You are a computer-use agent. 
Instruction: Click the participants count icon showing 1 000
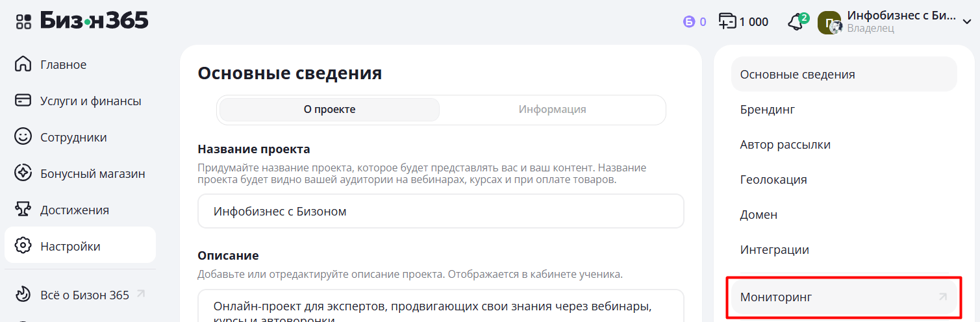point(727,21)
